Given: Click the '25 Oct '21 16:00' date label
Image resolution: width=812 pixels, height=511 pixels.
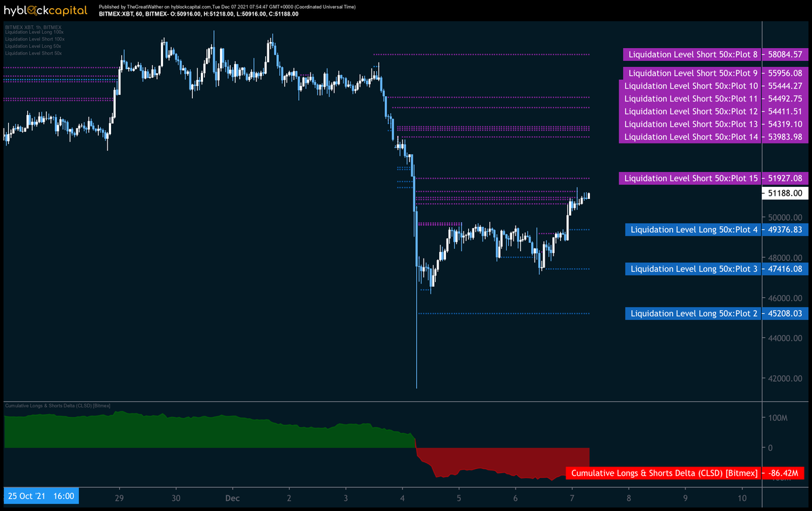Looking at the screenshot, I should point(41,496).
